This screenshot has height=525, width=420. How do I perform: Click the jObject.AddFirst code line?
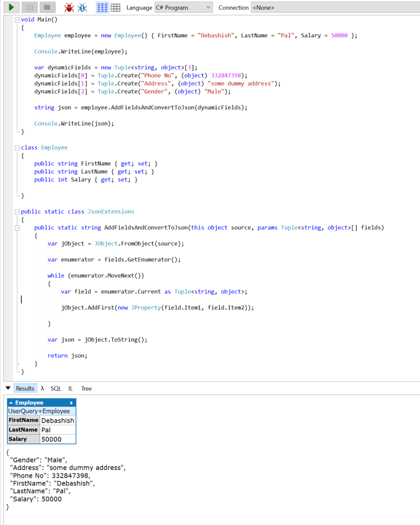click(157, 308)
